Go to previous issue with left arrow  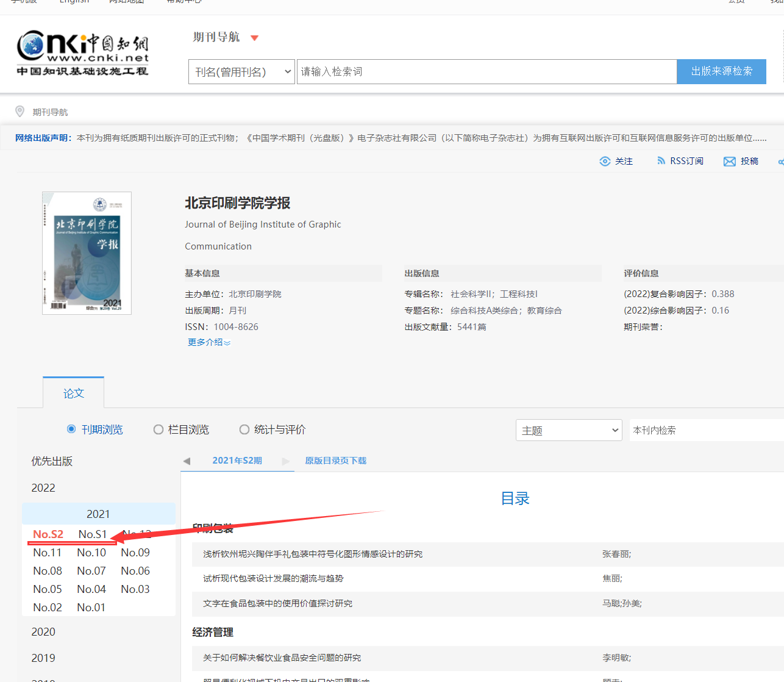pyautogui.click(x=187, y=461)
